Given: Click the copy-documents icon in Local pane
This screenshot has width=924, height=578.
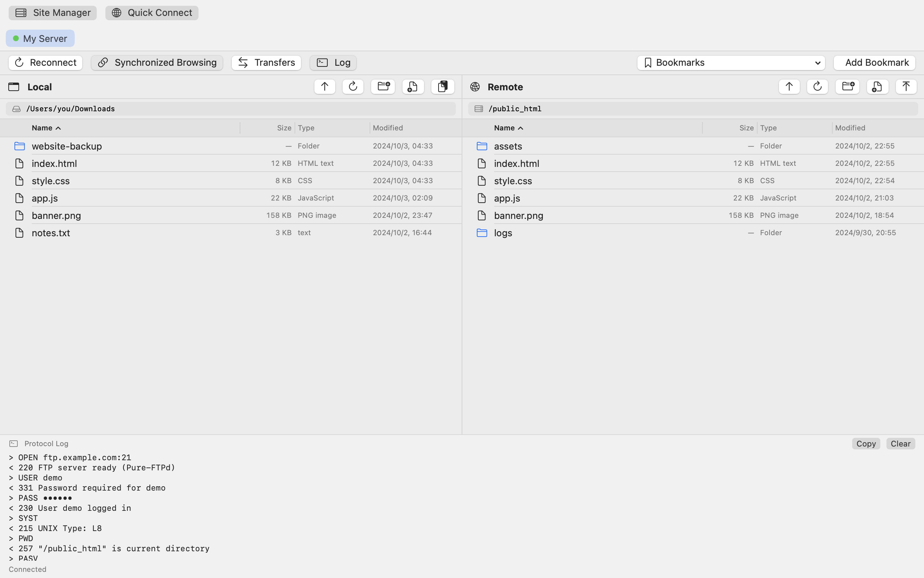Looking at the screenshot, I should [x=443, y=87].
